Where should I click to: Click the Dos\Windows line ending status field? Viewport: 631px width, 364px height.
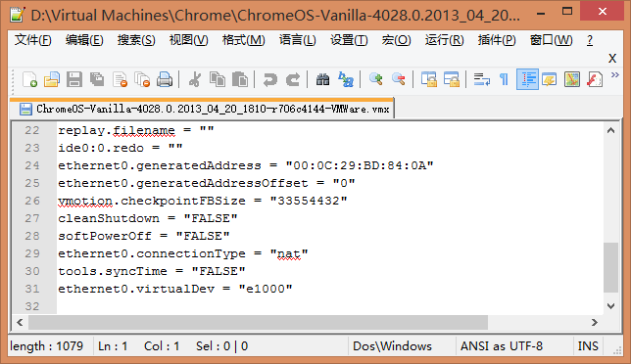[392, 346]
